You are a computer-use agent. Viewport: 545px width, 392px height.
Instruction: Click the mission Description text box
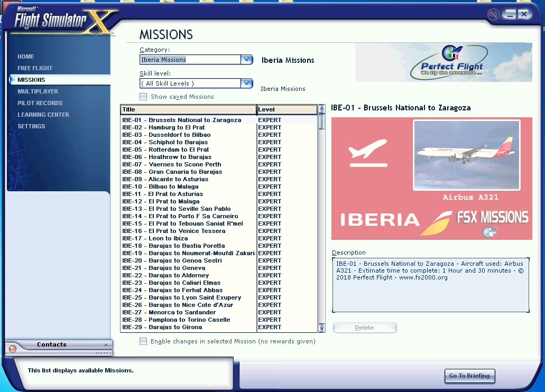(431, 285)
